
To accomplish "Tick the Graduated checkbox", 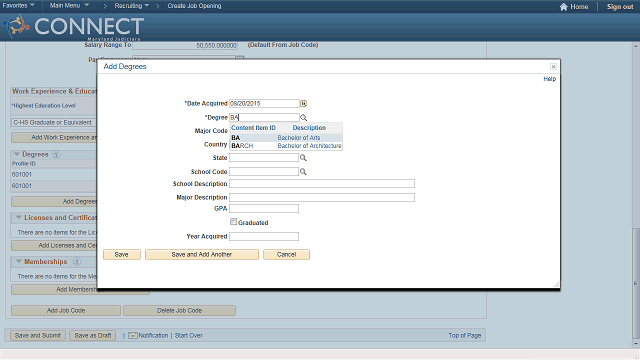I will 233,222.
